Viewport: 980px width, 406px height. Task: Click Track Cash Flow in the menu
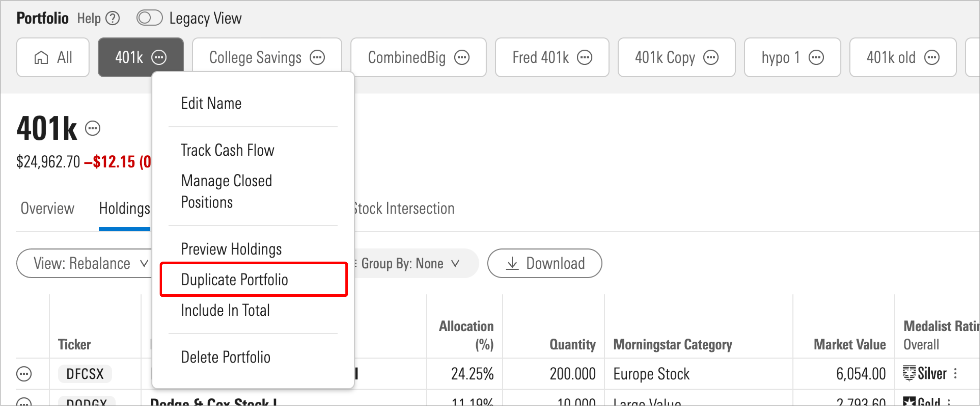(227, 150)
